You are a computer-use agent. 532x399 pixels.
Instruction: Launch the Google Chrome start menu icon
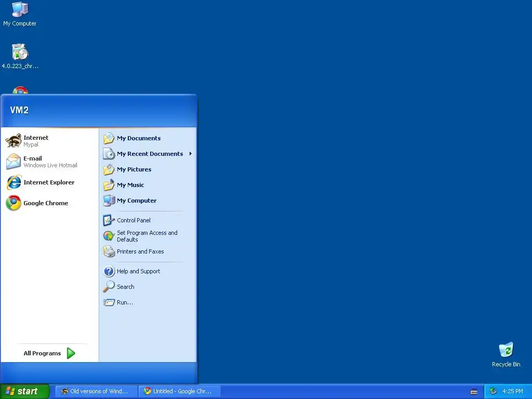(14, 203)
